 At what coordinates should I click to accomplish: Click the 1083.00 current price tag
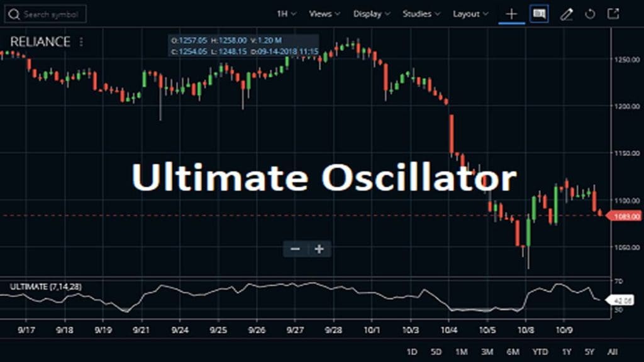[624, 216]
